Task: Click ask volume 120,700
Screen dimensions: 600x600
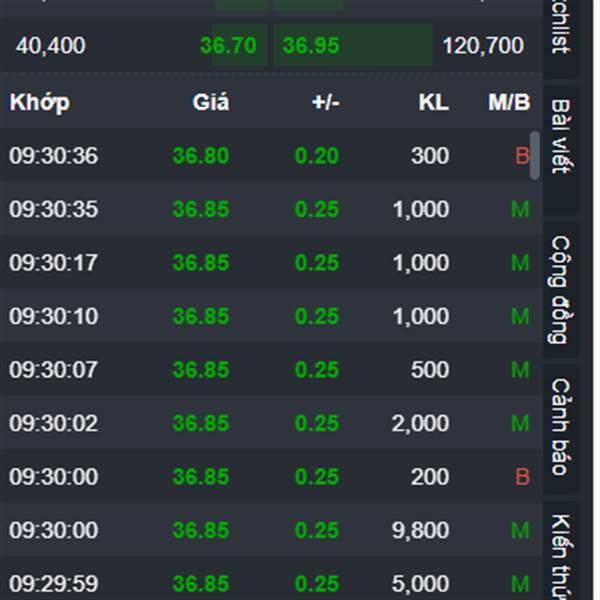Action: coord(483,45)
